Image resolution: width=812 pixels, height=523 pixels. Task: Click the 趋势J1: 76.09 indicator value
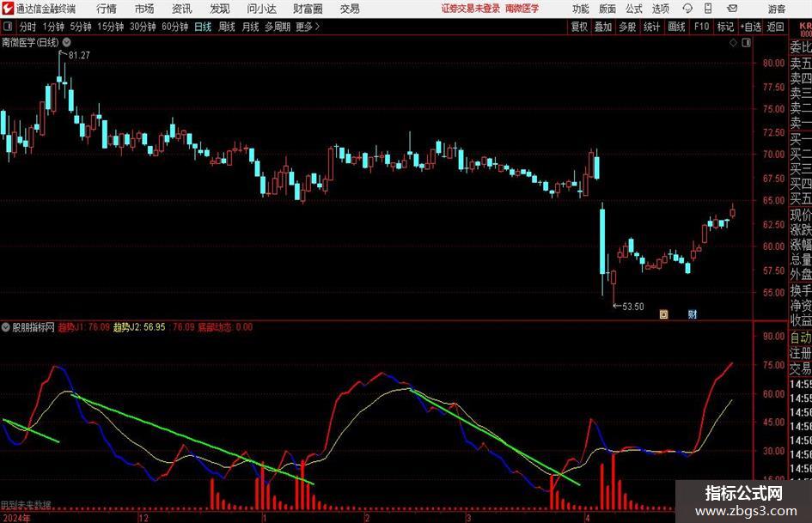(x=84, y=327)
